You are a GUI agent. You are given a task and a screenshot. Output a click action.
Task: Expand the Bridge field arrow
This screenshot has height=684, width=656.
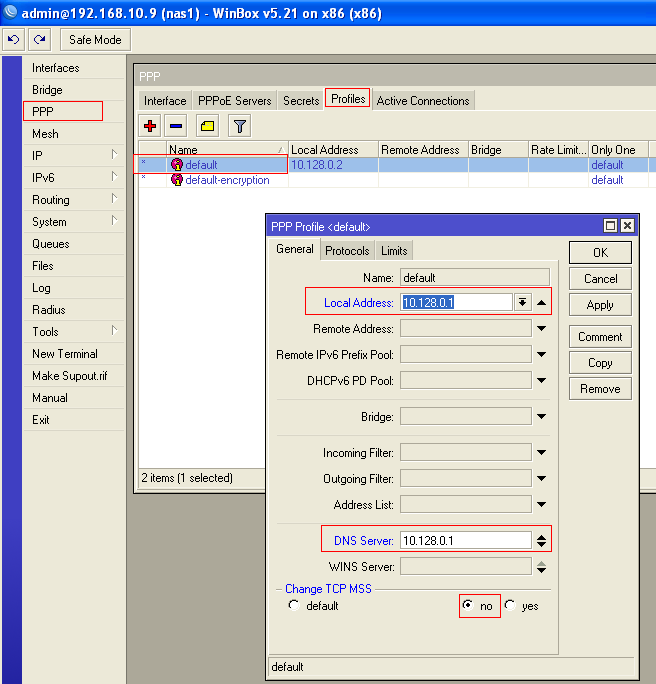pyautogui.click(x=541, y=417)
